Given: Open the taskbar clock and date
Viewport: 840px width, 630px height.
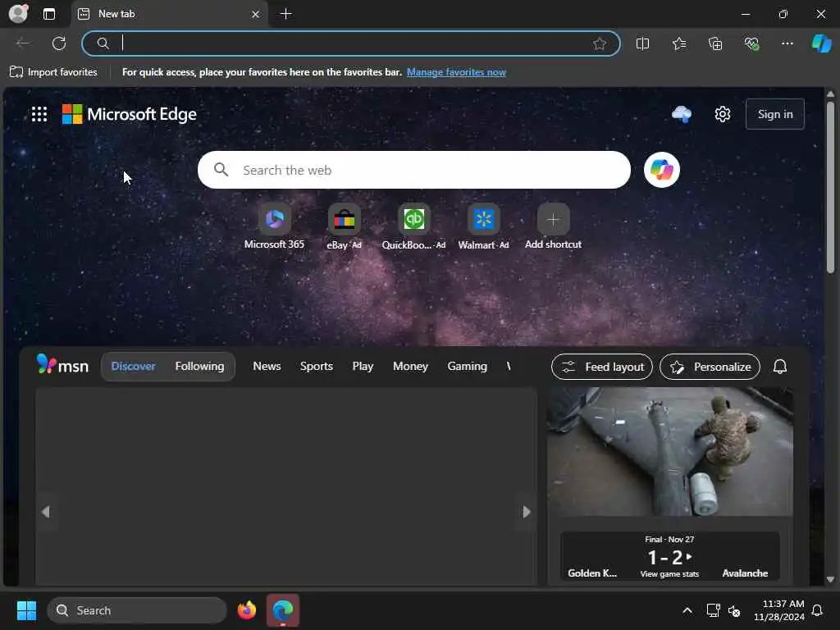Looking at the screenshot, I should [779, 610].
